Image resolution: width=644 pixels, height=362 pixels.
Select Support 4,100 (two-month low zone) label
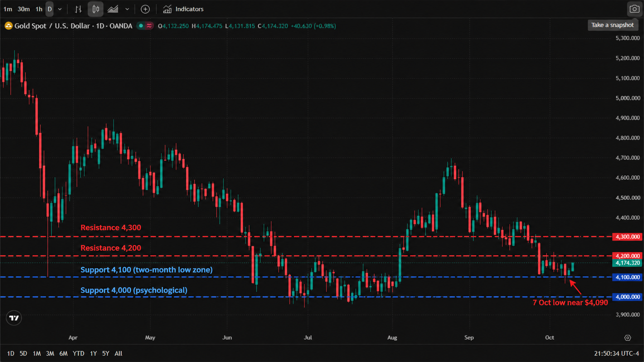click(146, 270)
